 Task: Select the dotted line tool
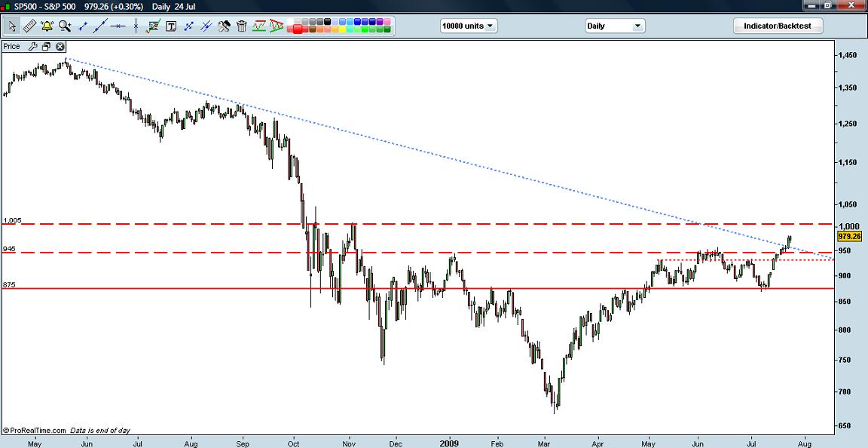(189, 26)
